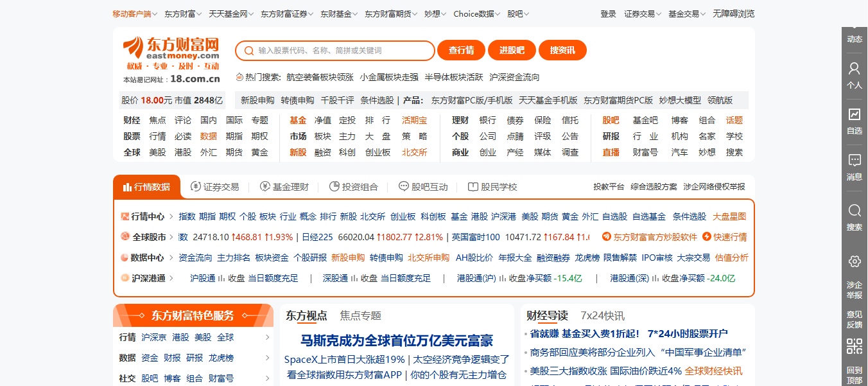Image resolution: width=868 pixels, height=386 pixels.
Task: Click the 进股吧 button
Action: [x=512, y=51]
